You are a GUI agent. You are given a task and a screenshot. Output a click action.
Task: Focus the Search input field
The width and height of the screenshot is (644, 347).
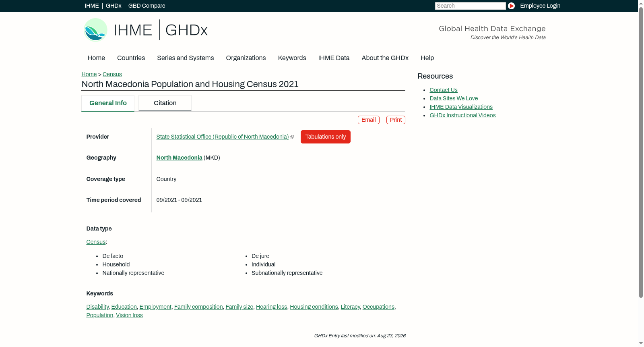click(470, 6)
